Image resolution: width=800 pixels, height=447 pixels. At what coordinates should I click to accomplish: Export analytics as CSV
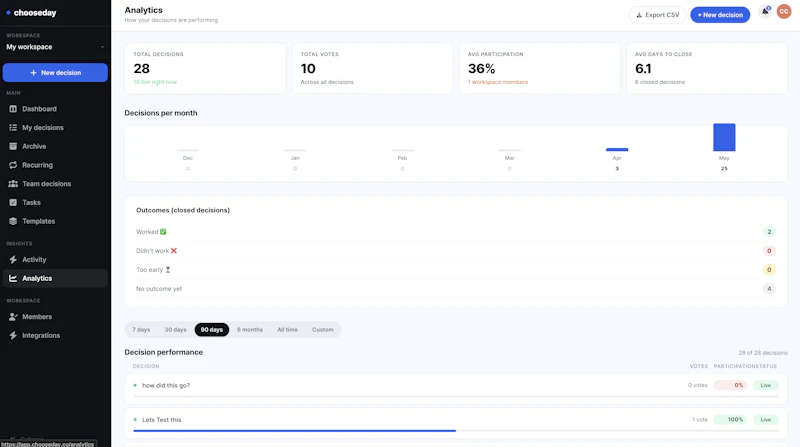[657, 15]
